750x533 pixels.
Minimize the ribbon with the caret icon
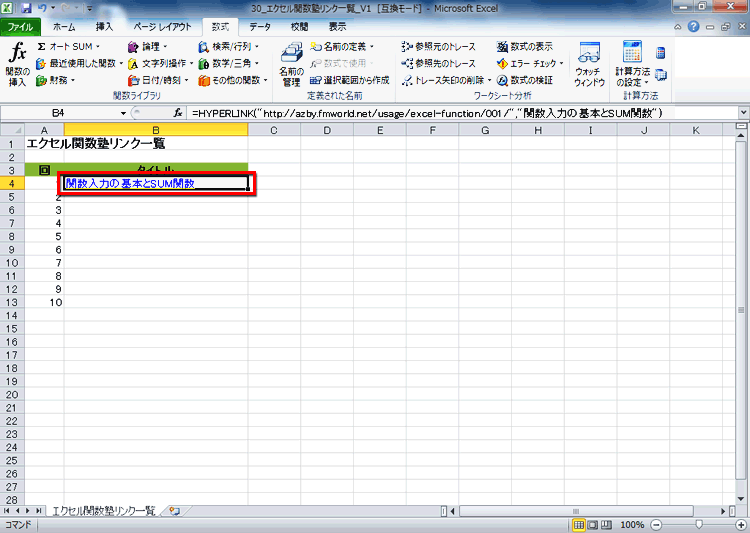(x=677, y=27)
